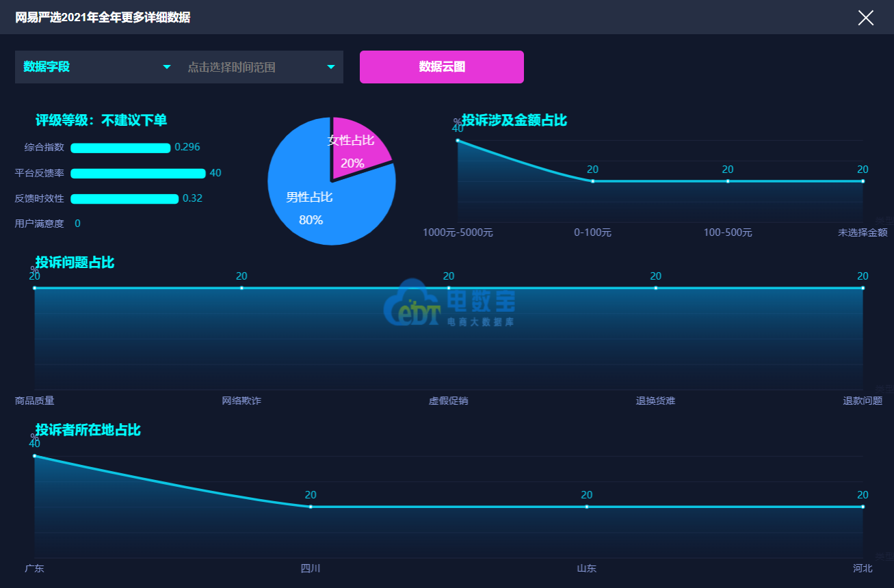Open the 点击选择时间范围 time range dropdown
894x588 pixels.
pos(261,67)
